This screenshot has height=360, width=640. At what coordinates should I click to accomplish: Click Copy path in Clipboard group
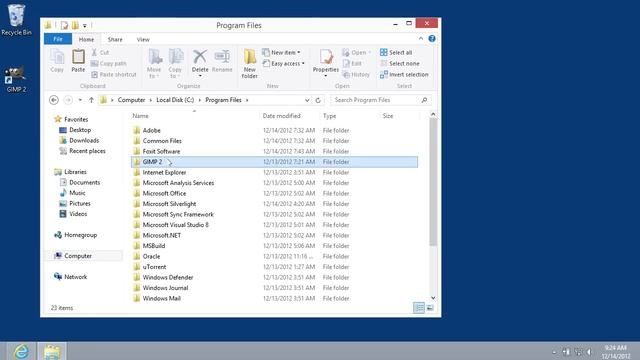click(x=109, y=64)
